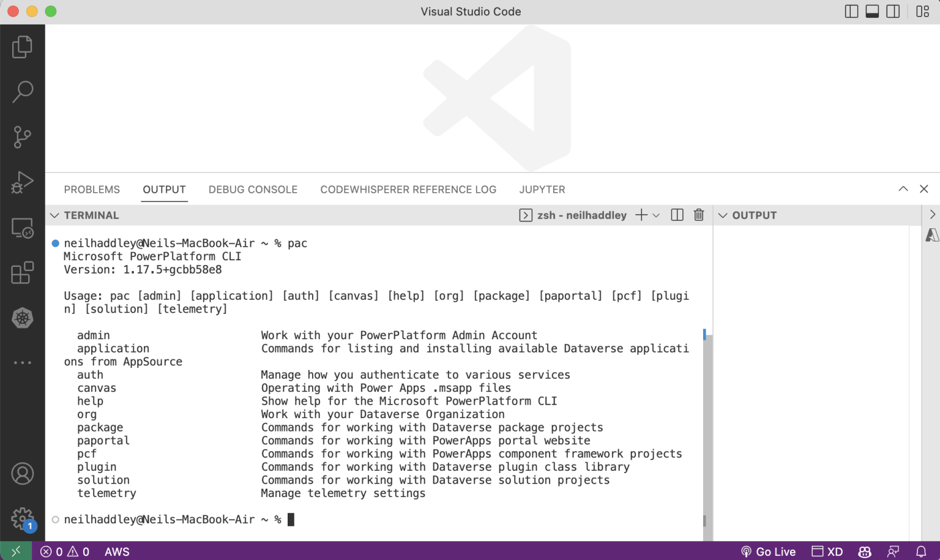This screenshot has height=560, width=940.
Task: Click the 'solution' command row
Action: [343, 480]
